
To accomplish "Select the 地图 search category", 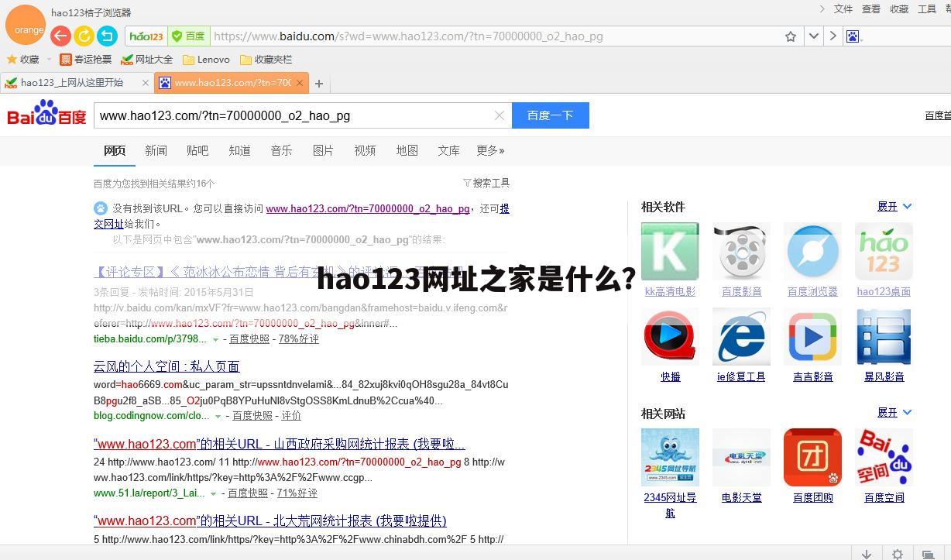I will (407, 150).
